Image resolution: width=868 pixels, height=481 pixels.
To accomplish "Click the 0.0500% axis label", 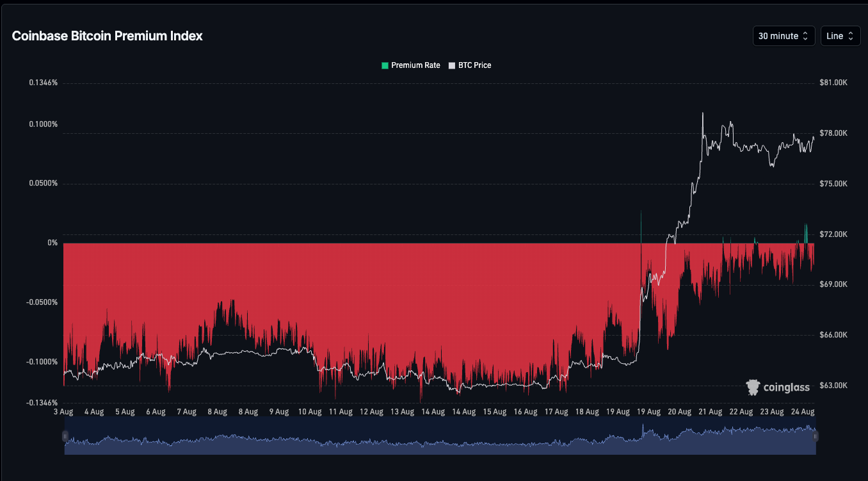I will point(43,183).
